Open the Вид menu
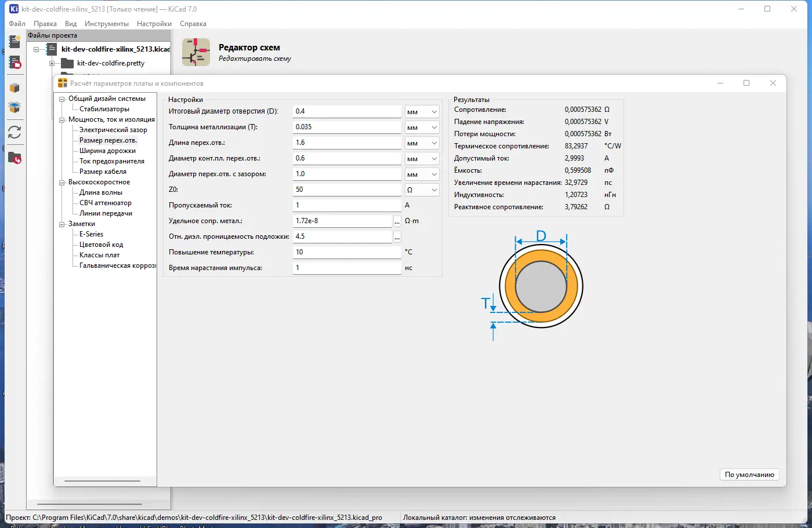812x528 pixels. 71,24
